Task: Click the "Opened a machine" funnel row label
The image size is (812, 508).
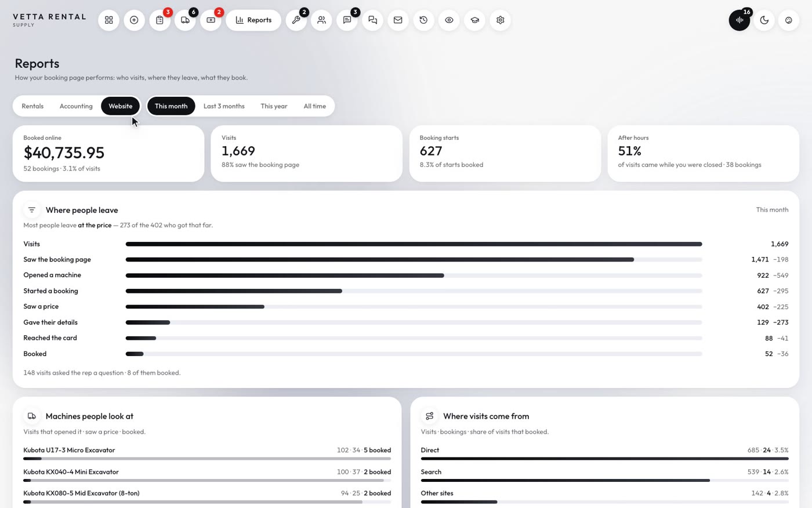Action: (x=52, y=275)
